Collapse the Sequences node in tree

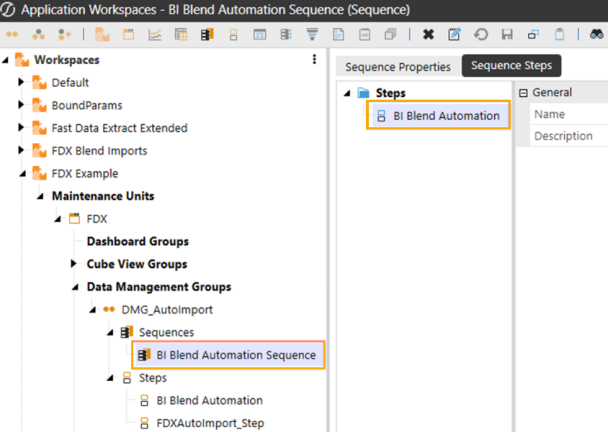pos(110,333)
